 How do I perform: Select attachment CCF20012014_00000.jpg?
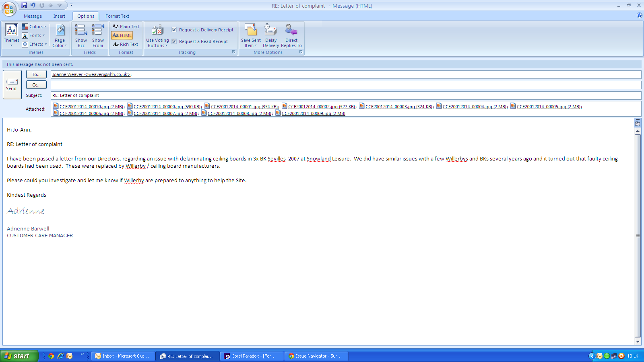point(164,107)
